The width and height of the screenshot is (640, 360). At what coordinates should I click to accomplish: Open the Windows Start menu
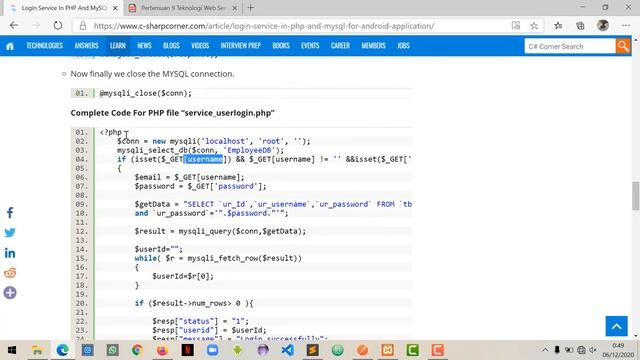[12, 350]
